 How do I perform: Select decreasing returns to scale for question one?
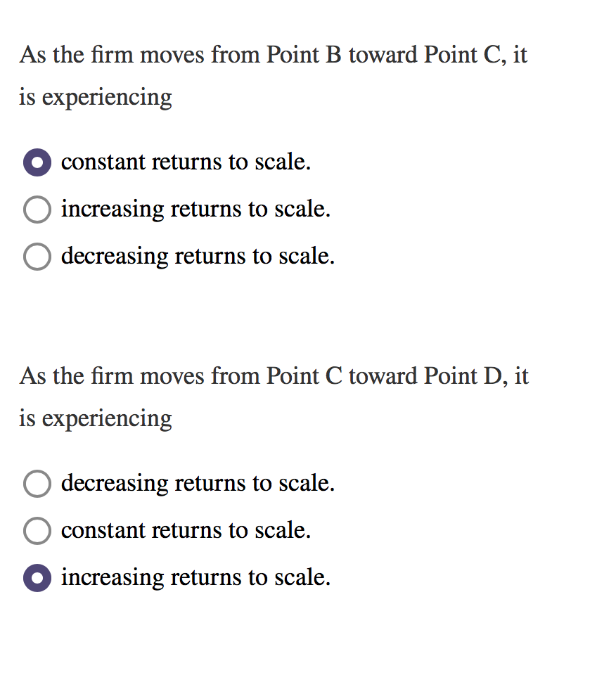(37, 256)
